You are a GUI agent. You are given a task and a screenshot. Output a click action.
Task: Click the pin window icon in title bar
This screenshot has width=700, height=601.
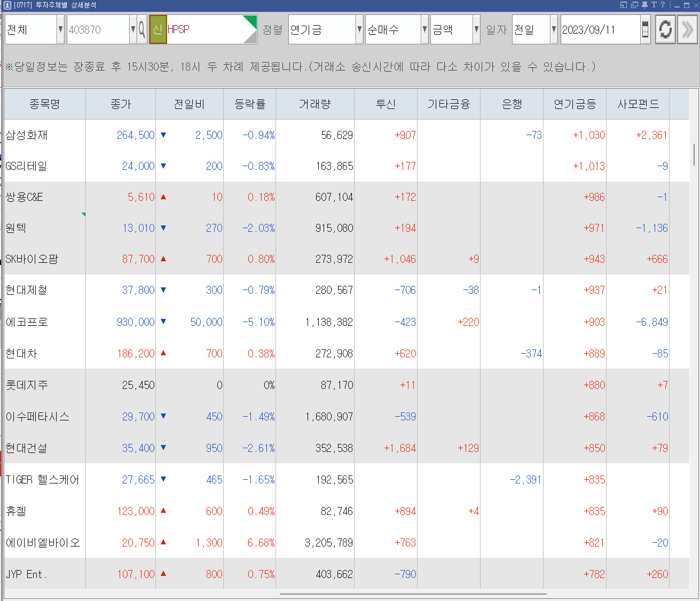coord(644,5)
